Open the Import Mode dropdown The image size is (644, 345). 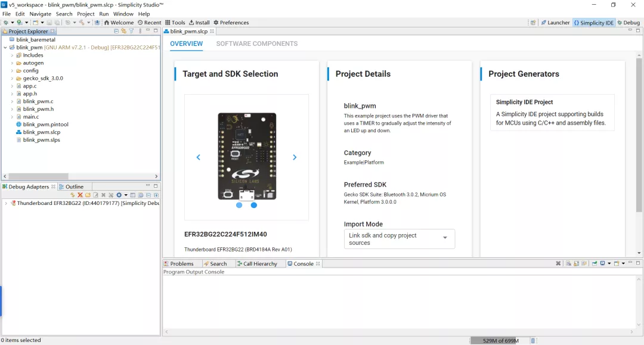399,239
